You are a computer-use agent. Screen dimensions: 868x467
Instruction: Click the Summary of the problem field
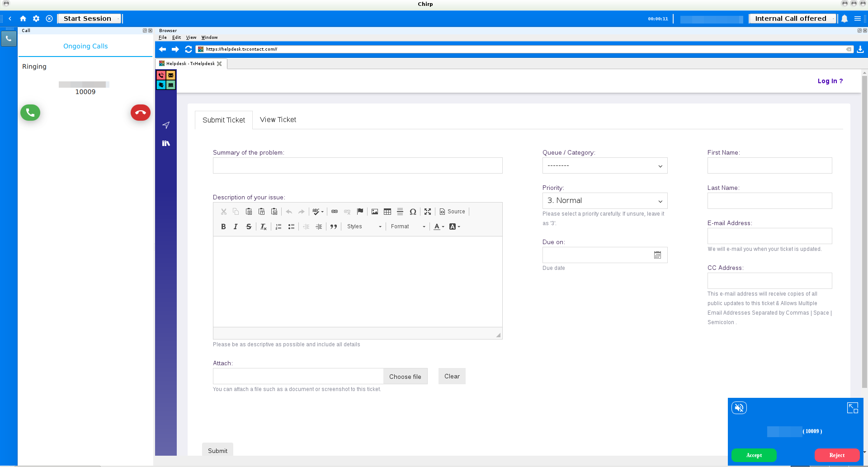pos(358,165)
